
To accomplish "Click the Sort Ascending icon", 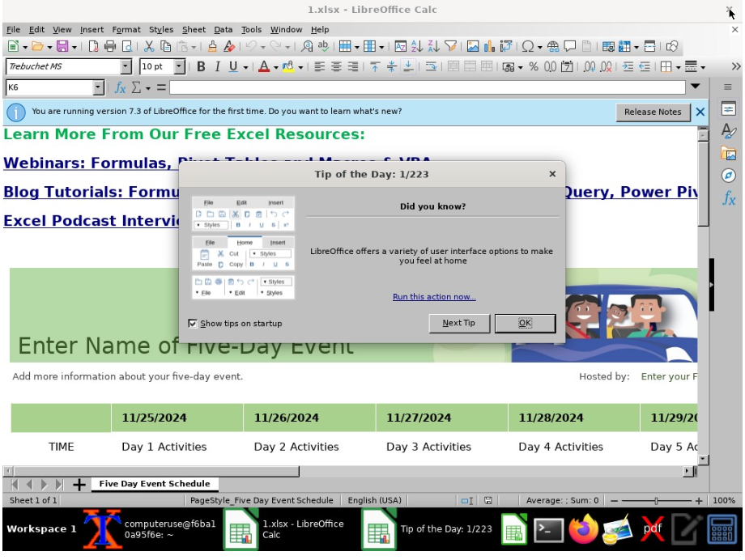I will 417,46.
